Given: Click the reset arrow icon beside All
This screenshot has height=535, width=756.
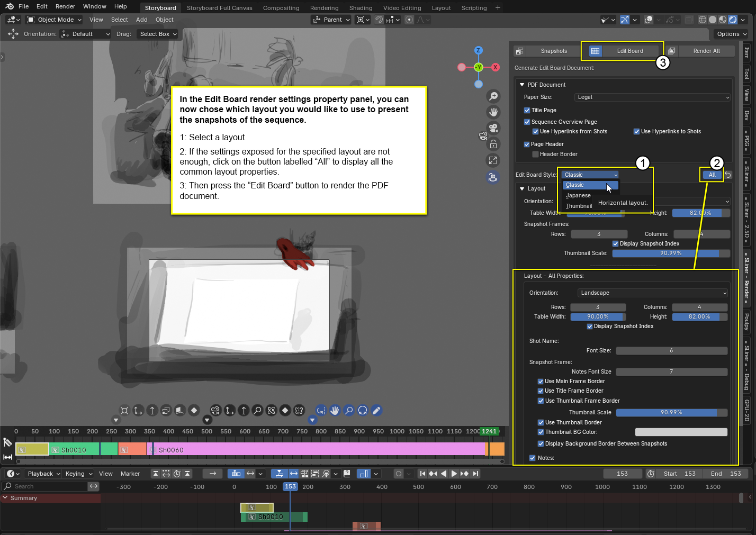Looking at the screenshot, I should (x=728, y=175).
